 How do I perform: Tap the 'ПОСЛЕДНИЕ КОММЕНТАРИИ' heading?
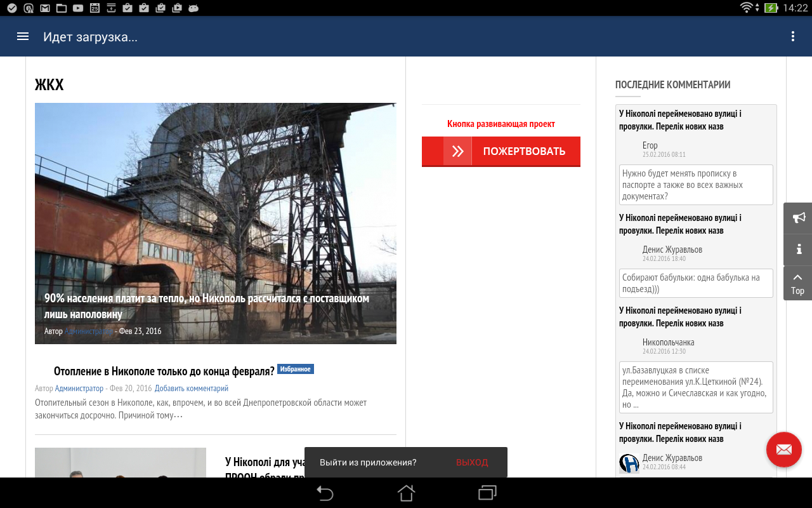click(x=673, y=84)
